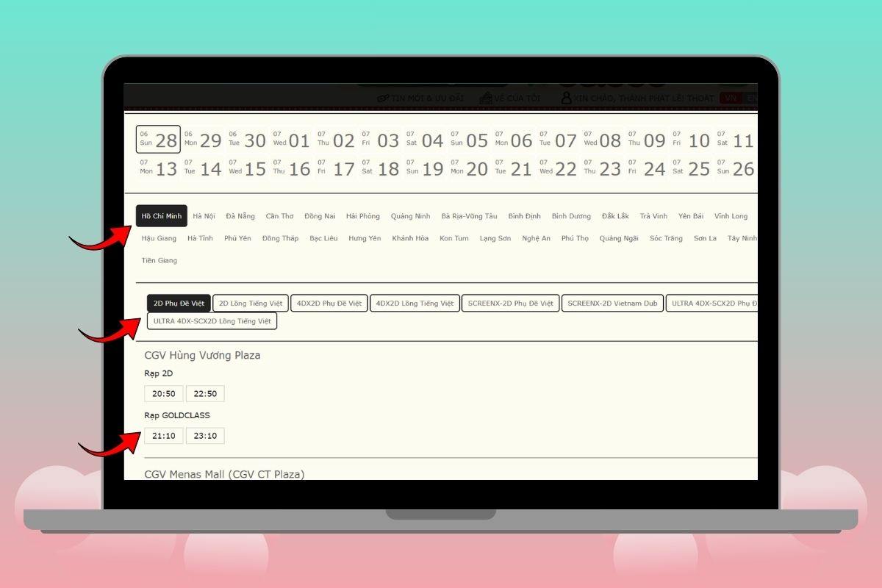This screenshot has width=882, height=588.
Task: Pick Kon Tum city
Action: point(453,238)
